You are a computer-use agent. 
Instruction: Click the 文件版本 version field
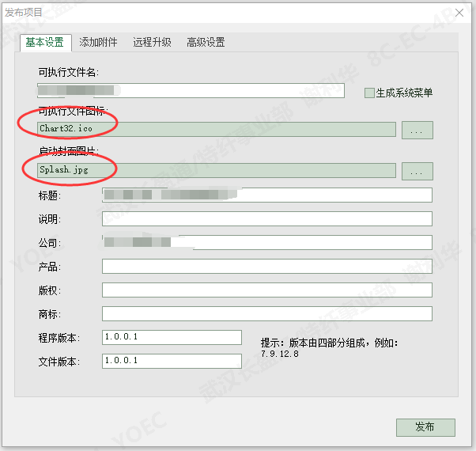pyautogui.click(x=172, y=361)
